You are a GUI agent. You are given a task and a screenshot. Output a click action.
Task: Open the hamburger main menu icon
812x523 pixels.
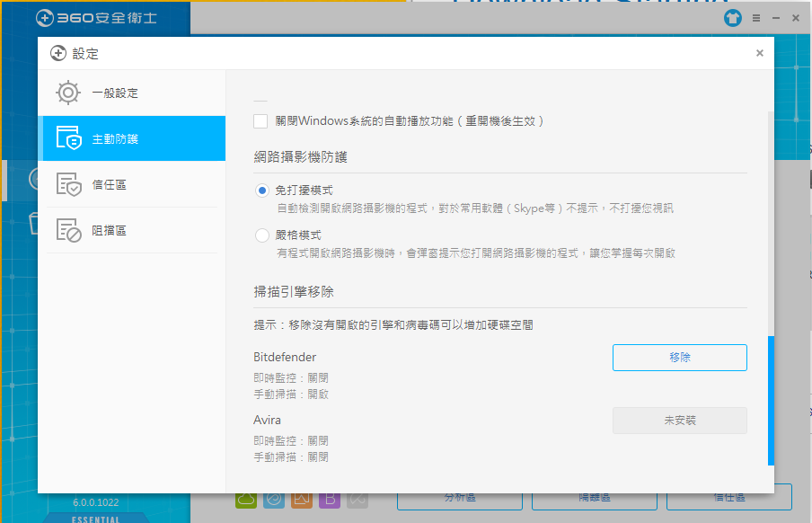pyautogui.click(x=756, y=18)
